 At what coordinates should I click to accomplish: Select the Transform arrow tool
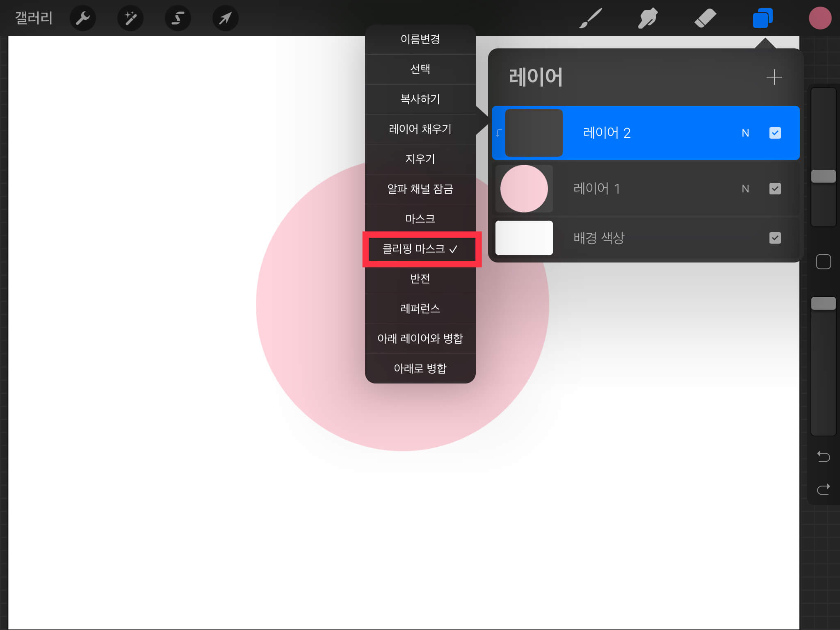(x=225, y=18)
